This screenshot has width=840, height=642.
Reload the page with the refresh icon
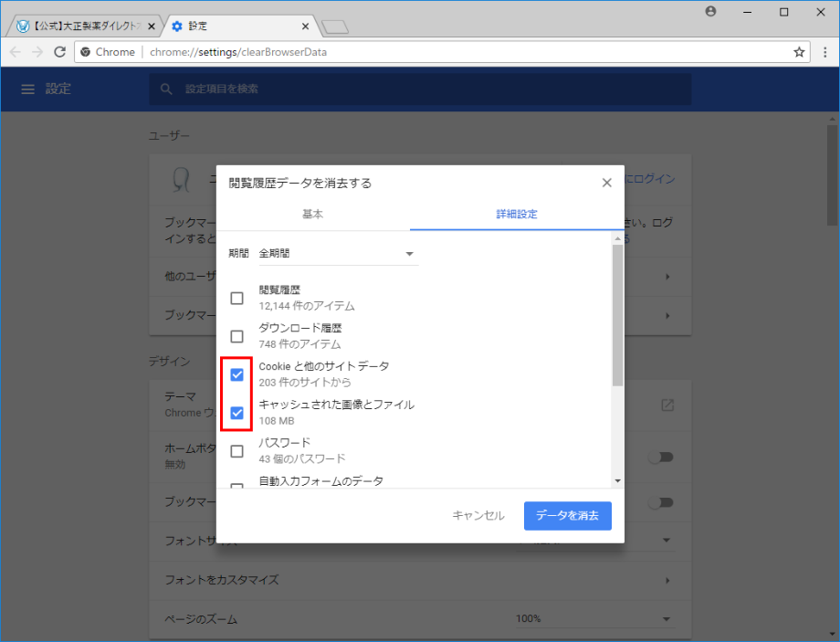click(59, 52)
